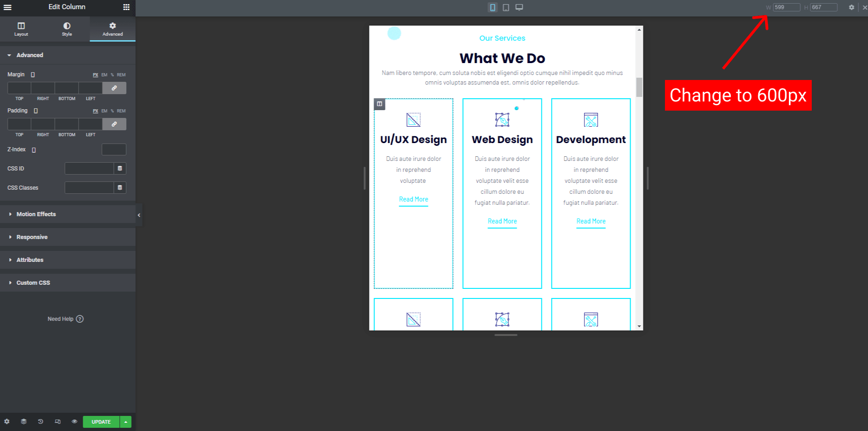
Task: Open the Elementor hamburger menu
Action: coord(8,7)
